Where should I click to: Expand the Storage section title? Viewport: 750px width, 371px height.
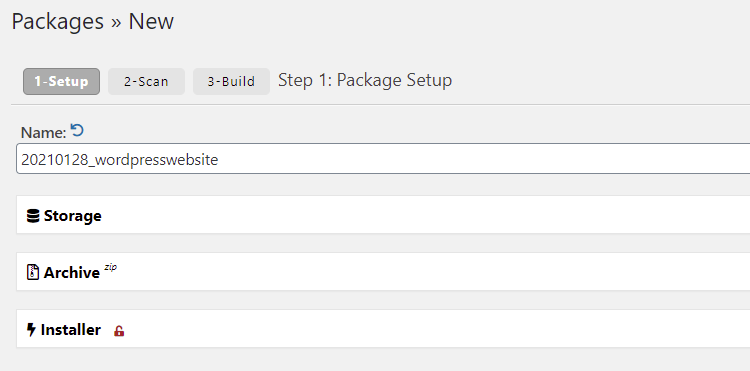(x=73, y=216)
